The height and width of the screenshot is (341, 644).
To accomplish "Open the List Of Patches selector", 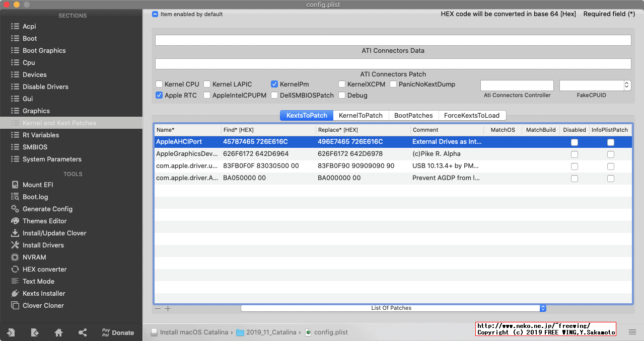I will click(542, 308).
